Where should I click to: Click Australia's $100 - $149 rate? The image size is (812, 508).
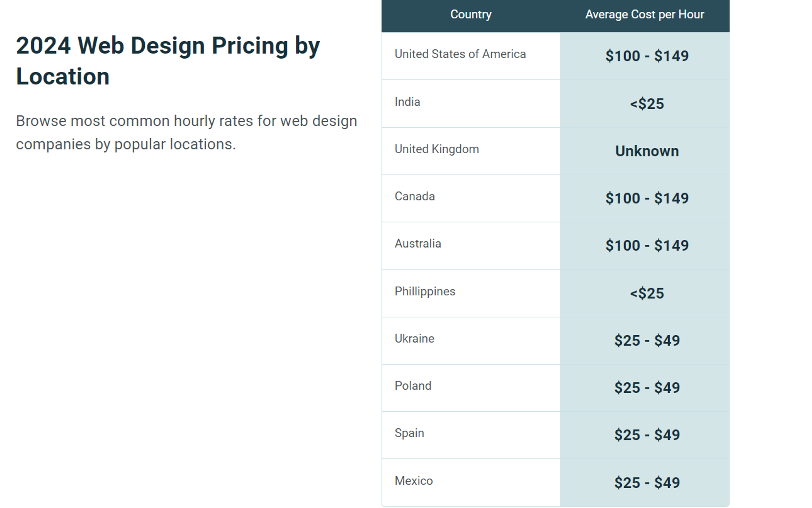click(647, 245)
